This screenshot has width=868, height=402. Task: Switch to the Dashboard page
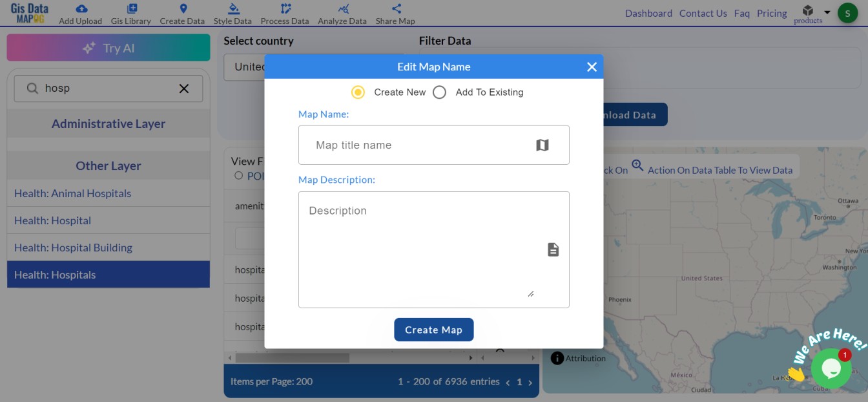tap(648, 13)
